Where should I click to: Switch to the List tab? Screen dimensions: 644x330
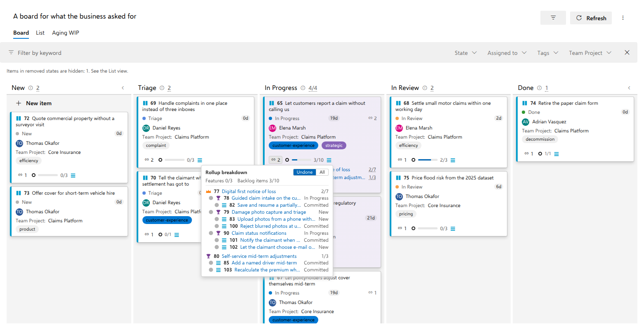pyautogui.click(x=40, y=33)
